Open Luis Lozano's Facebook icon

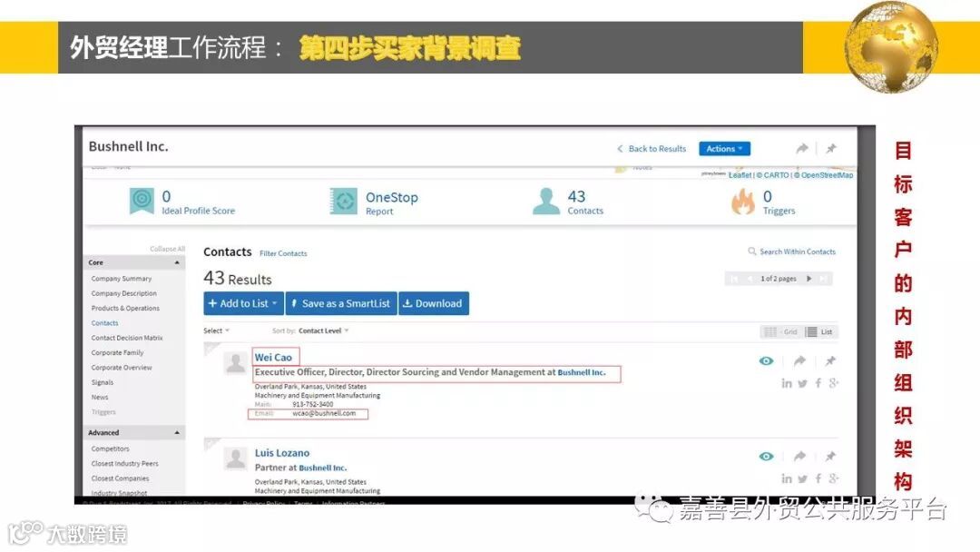point(818,478)
